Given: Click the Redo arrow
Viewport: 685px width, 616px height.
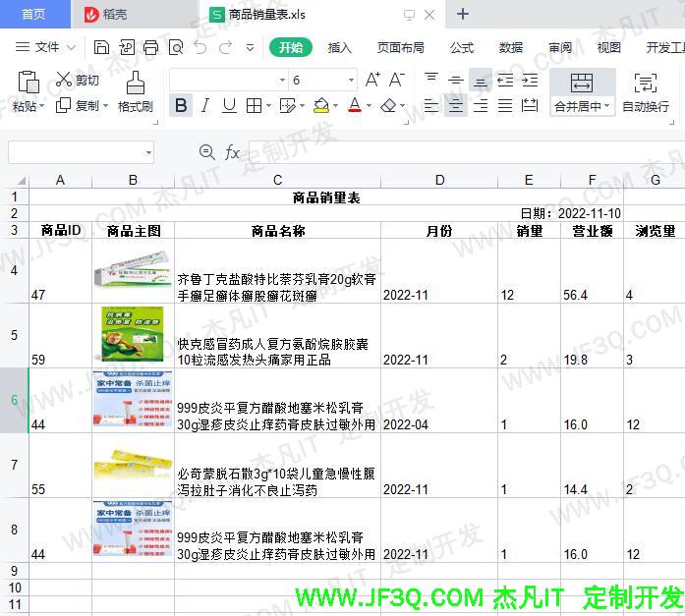Looking at the screenshot, I should [x=225, y=47].
